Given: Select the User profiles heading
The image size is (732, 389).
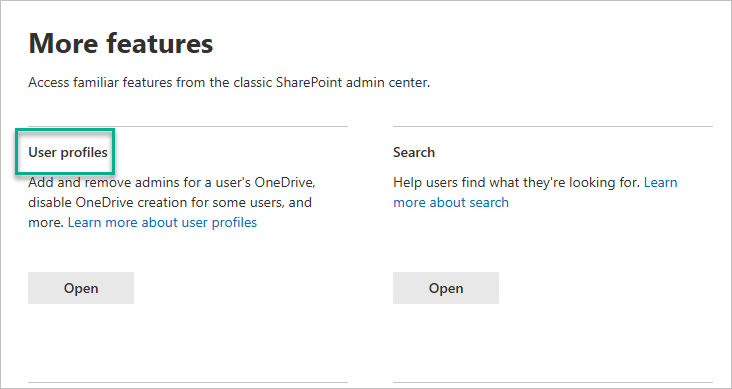Looking at the screenshot, I should pos(68,152).
